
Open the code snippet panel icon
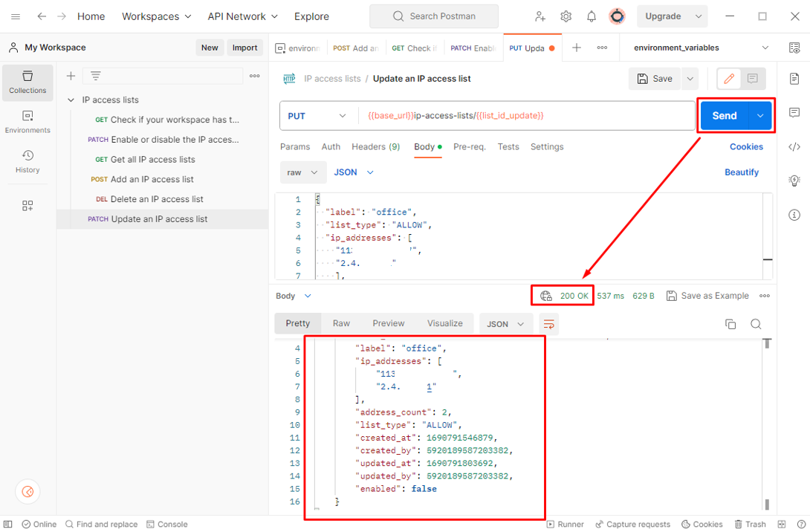point(794,146)
